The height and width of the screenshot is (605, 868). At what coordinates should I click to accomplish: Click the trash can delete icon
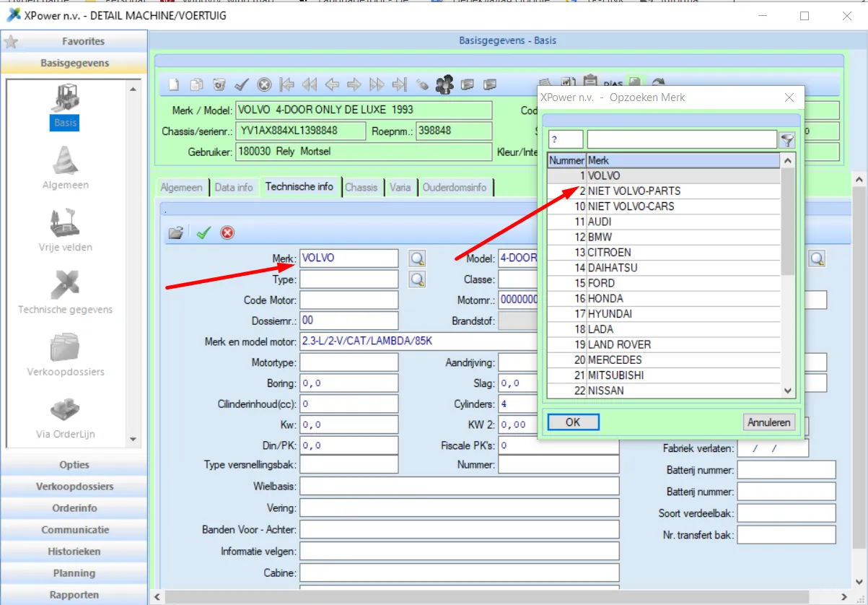[x=219, y=85]
